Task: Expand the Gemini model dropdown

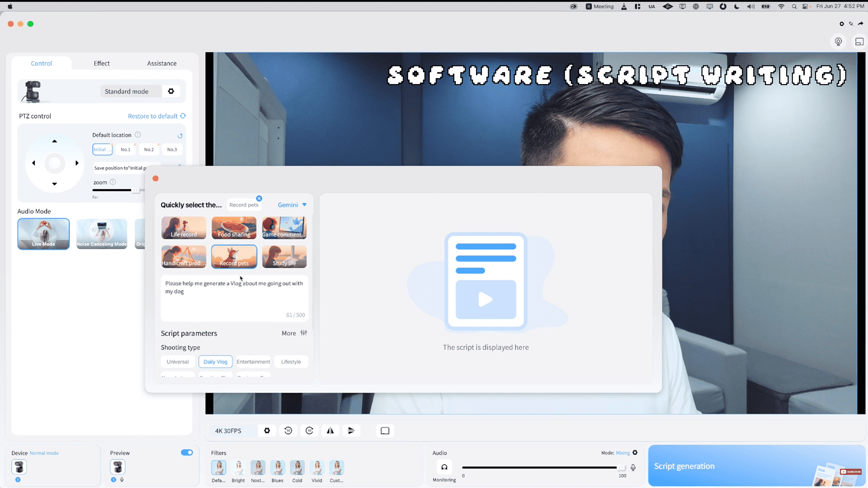Action: click(292, 205)
